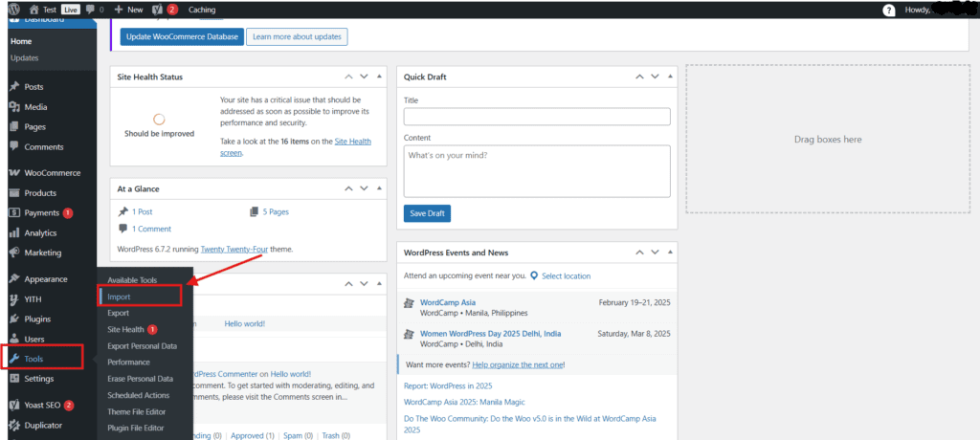Choose Export Personal Data submenu item
Viewport: 980px width, 440px height.
142,346
